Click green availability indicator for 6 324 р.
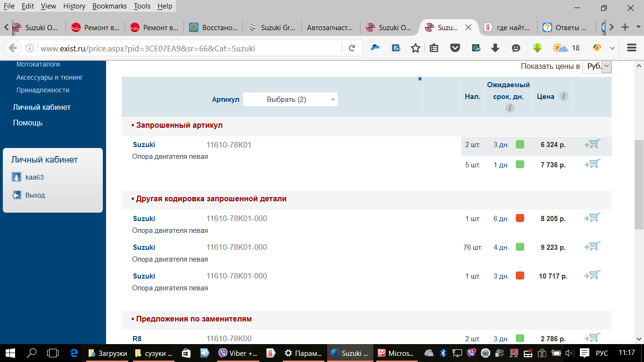Screen dimensions: 644x362 (x=520, y=144)
